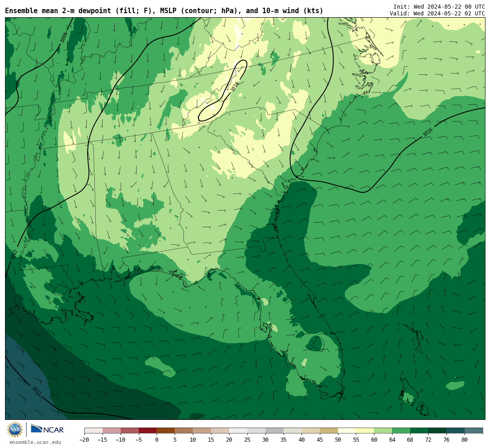Click the -20 colorbar tick label

pos(84,440)
